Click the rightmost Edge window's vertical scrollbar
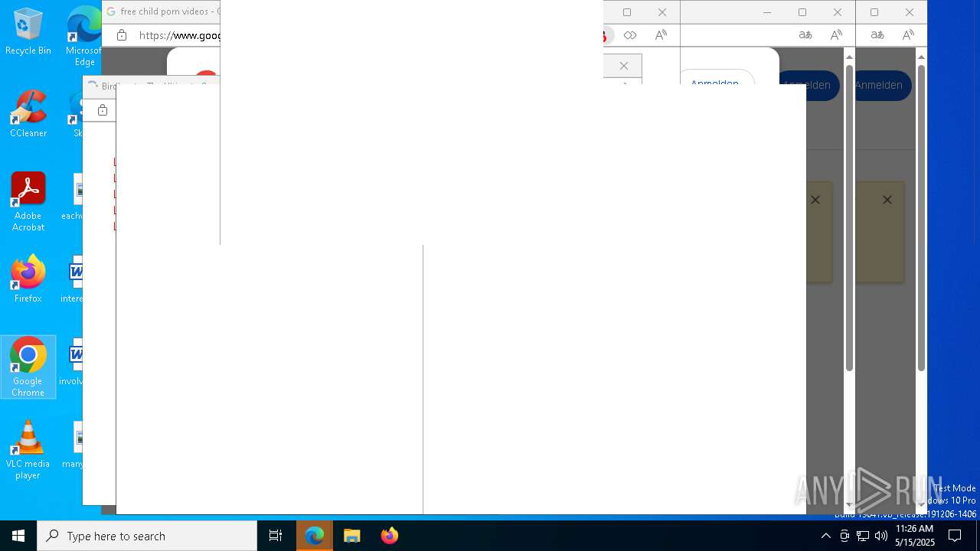This screenshot has height=551, width=980. pyautogui.click(x=921, y=218)
